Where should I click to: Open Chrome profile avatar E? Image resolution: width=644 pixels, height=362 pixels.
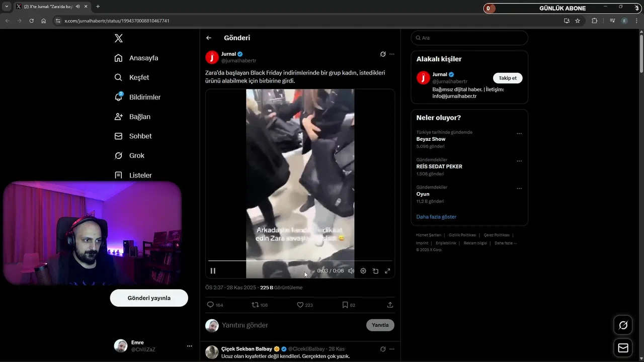pos(624,21)
